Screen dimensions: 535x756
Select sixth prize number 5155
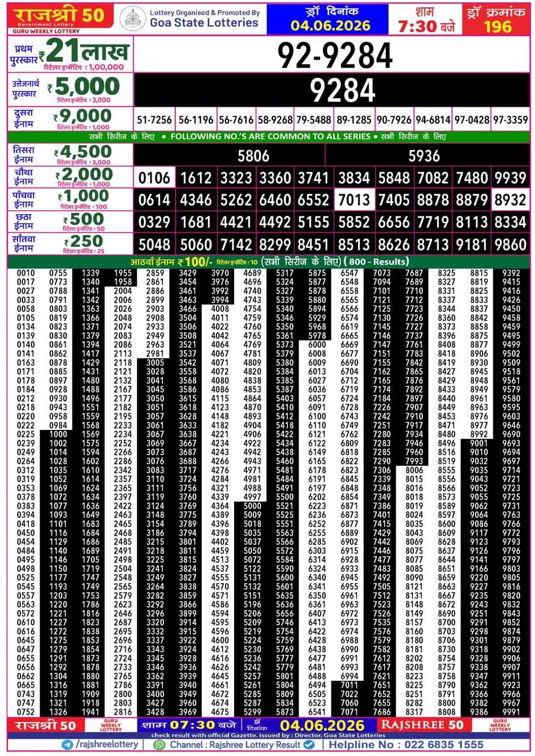point(314,222)
